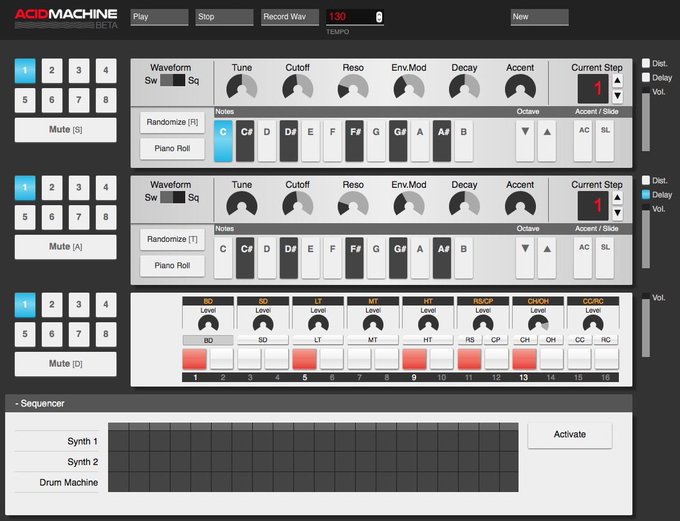
Task: Enable Dist. checkbox for Synth 2
Action: click(646, 180)
